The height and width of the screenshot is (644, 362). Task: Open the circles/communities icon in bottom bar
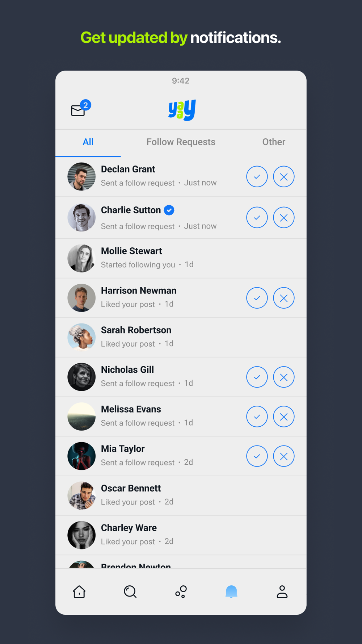tap(181, 592)
